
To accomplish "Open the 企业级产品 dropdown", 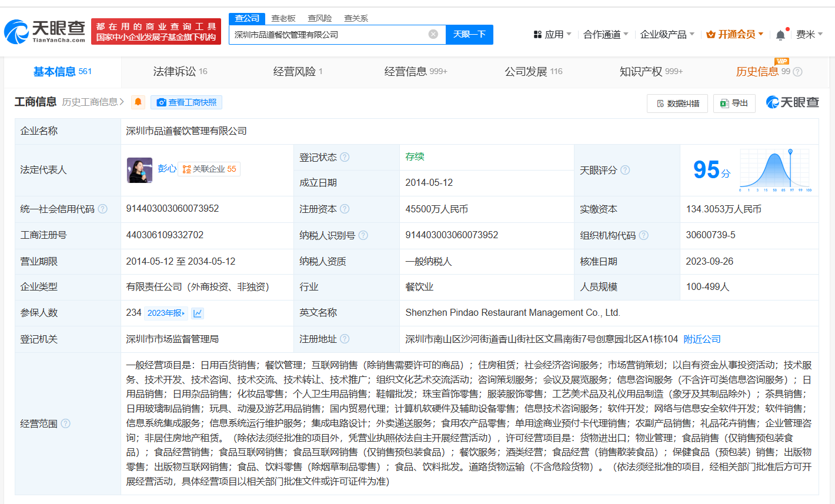I will [x=667, y=35].
